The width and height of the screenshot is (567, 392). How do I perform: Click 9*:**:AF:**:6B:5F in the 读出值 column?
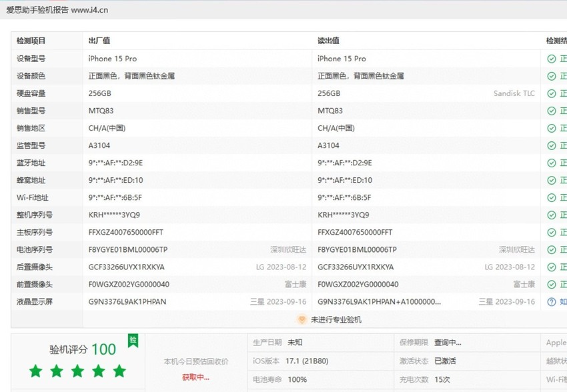coord(344,197)
